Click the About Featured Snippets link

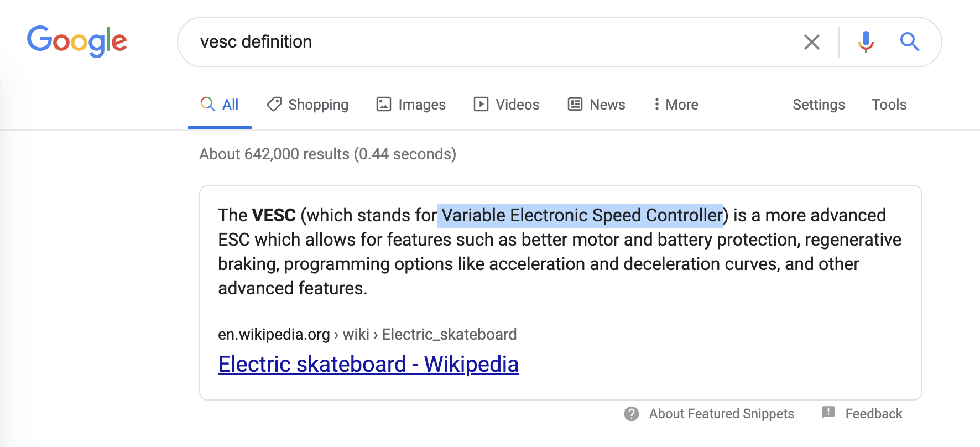(x=721, y=414)
